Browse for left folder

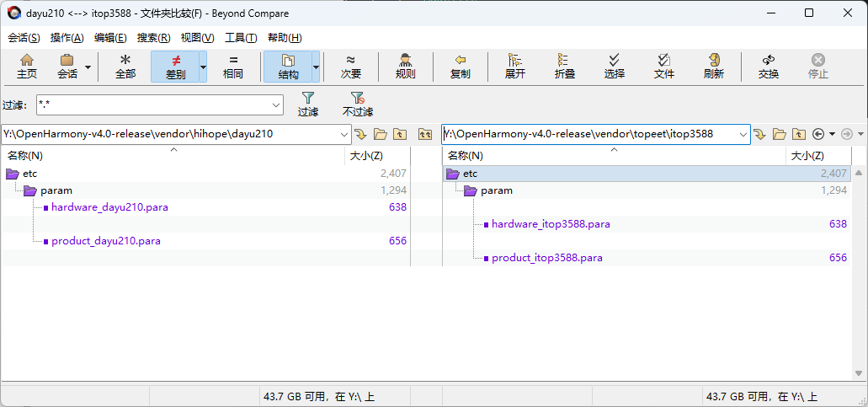[381, 134]
